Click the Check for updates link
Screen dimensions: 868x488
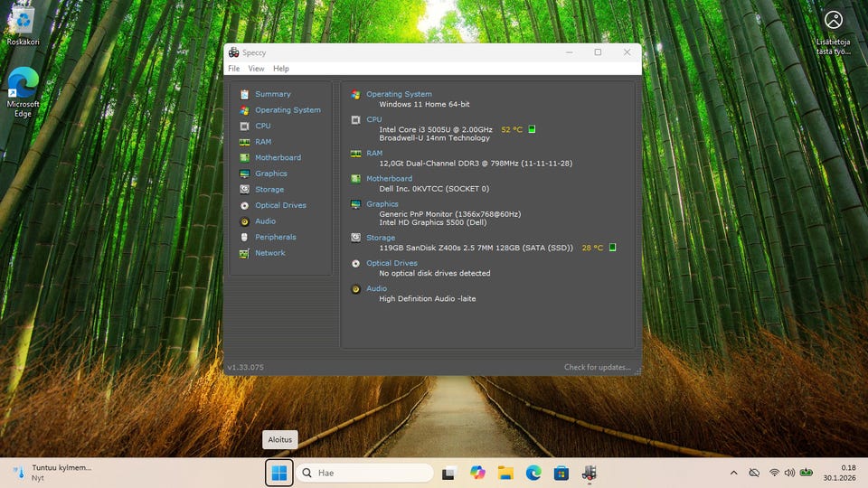[x=597, y=367]
